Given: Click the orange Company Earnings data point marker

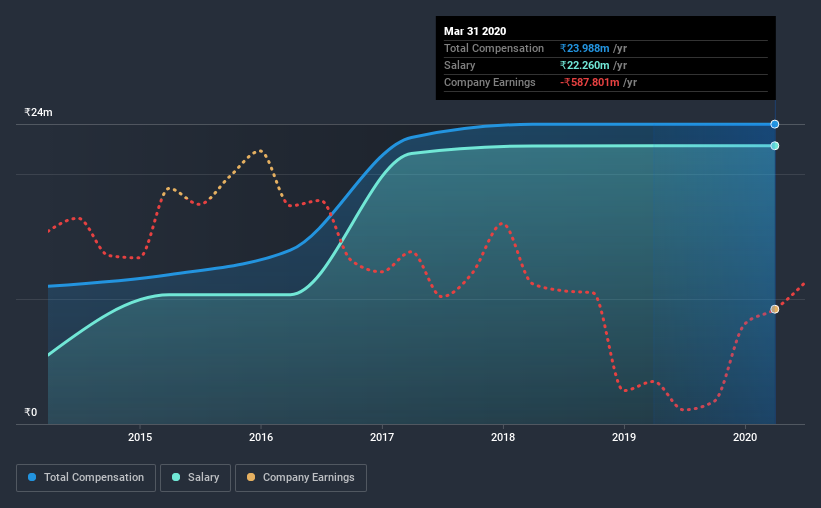Looking at the screenshot, I should pyautogui.click(x=774, y=310).
